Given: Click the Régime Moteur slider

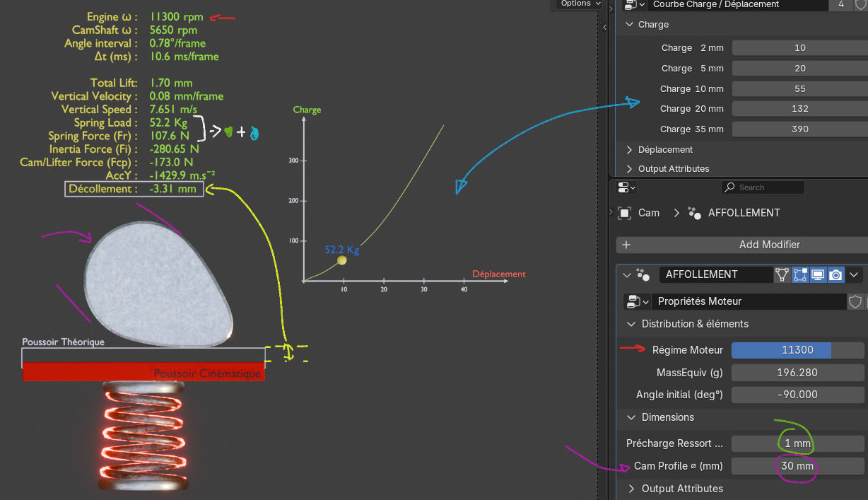Looking at the screenshot, I should tap(797, 350).
